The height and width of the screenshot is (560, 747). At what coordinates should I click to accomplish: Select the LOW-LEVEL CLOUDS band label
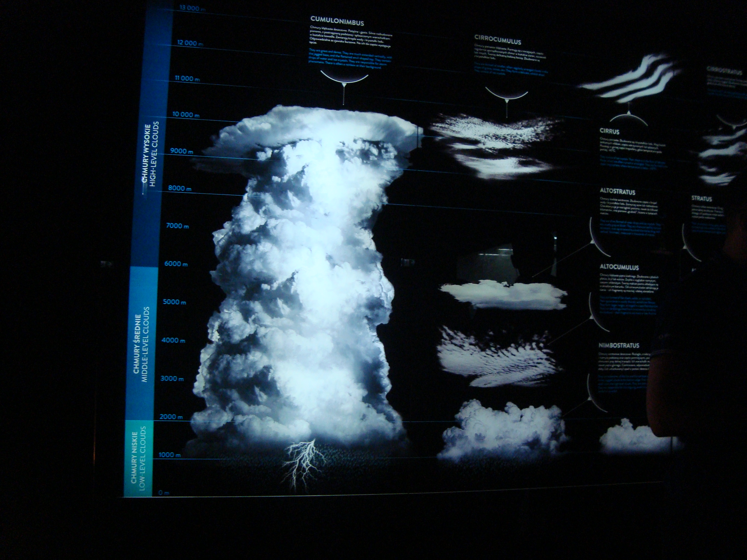143,458
